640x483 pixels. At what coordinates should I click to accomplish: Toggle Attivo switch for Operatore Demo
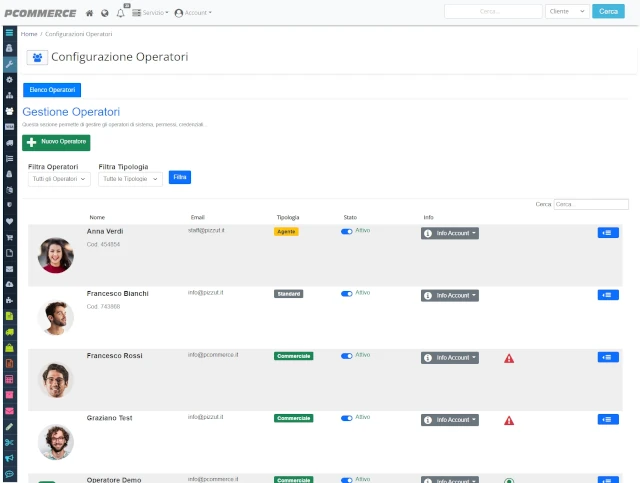(347, 480)
